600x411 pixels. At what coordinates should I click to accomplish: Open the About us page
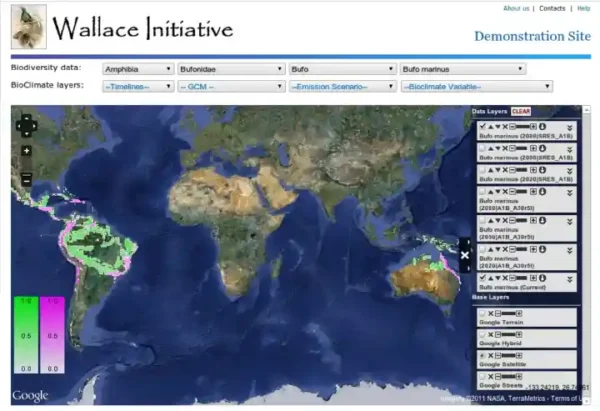click(516, 8)
